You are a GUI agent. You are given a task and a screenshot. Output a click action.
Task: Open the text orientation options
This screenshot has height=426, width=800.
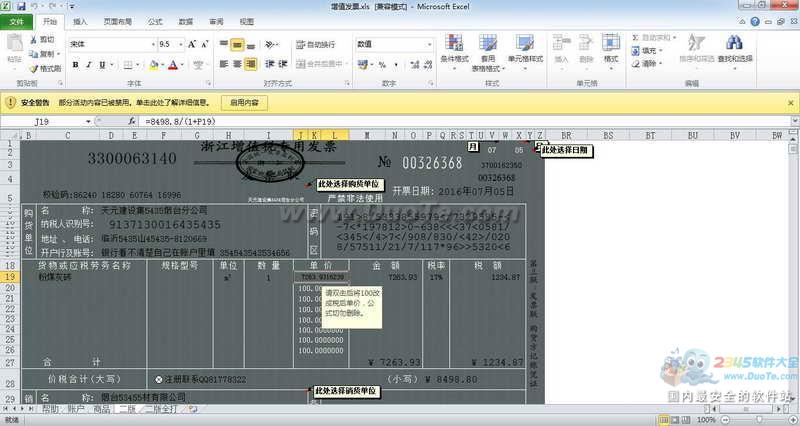(271, 44)
